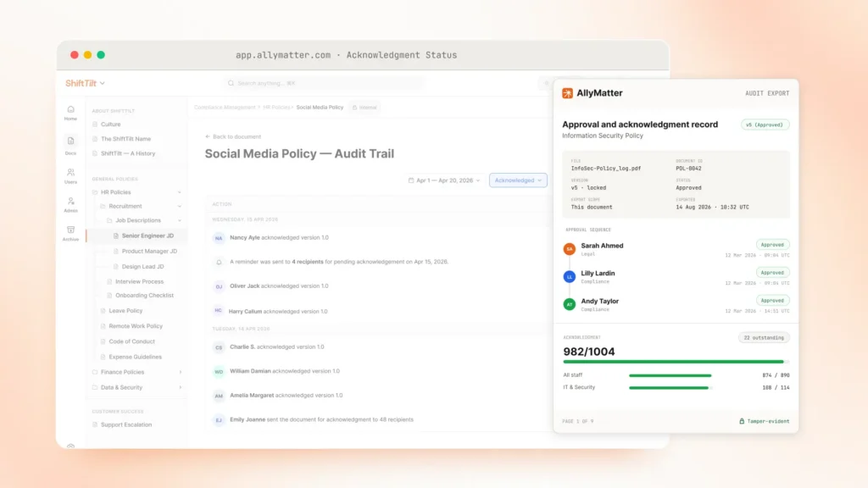The height and width of the screenshot is (488, 868).
Task: Click the v5 (Approved) badge
Action: pyautogui.click(x=765, y=125)
